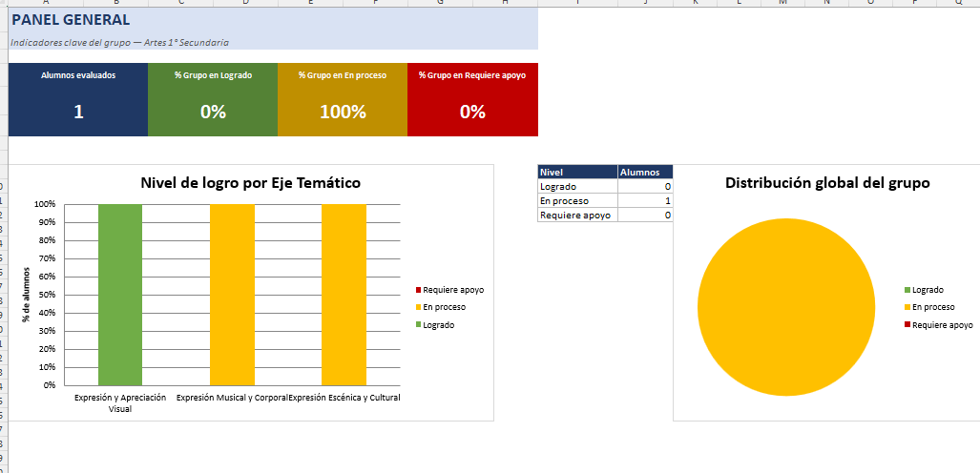Click the 'En proceso' legend entry of bar chart
Screen dimensions: 980x473
point(441,307)
